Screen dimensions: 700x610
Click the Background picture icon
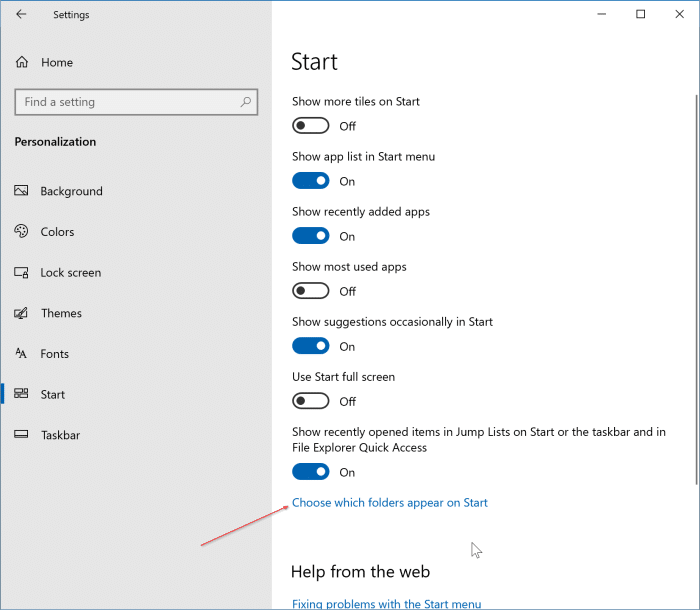click(x=21, y=191)
